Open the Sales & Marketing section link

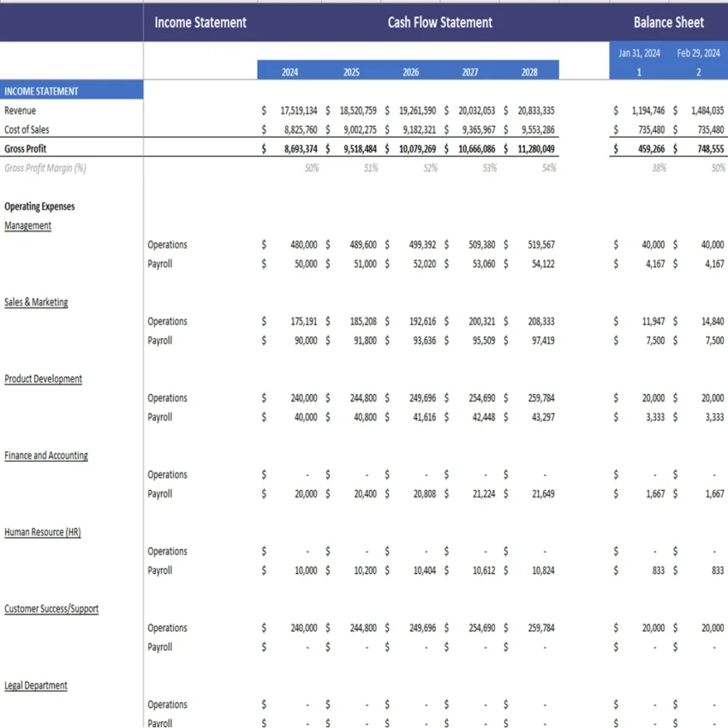pyautogui.click(x=36, y=301)
